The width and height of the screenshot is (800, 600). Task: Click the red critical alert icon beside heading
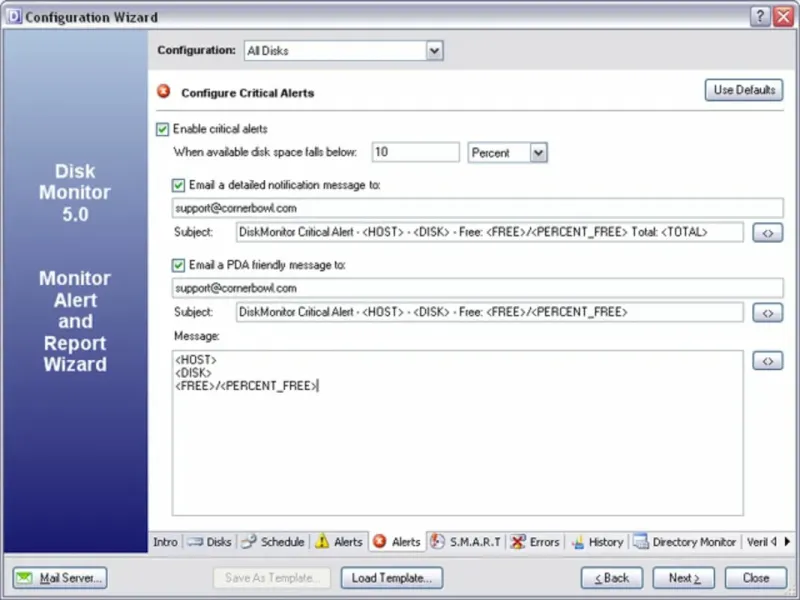[x=164, y=91]
